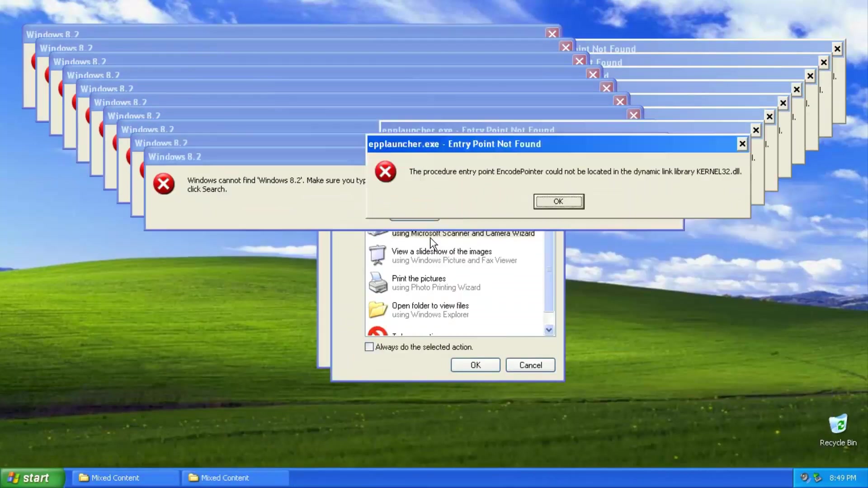
Task: Select the folder icon next to Open folder option
Action: (x=377, y=310)
